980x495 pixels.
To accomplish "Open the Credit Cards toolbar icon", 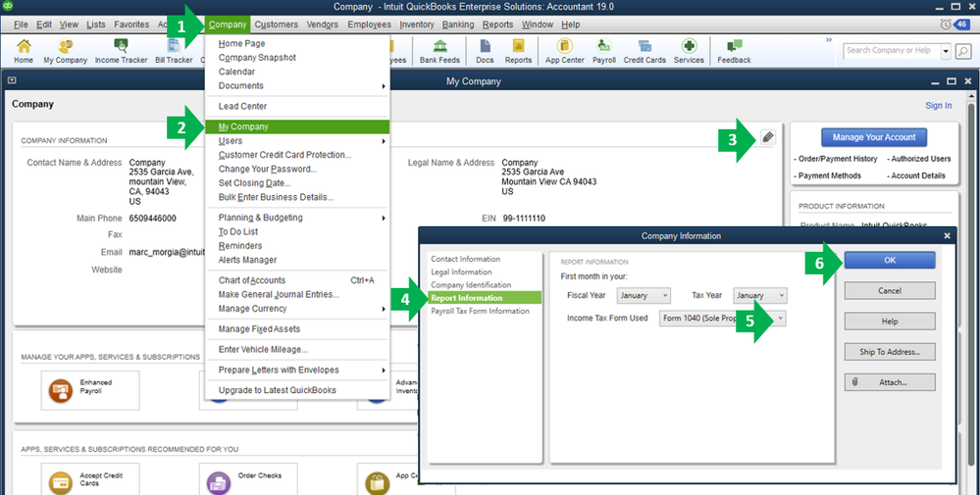I will [x=645, y=51].
